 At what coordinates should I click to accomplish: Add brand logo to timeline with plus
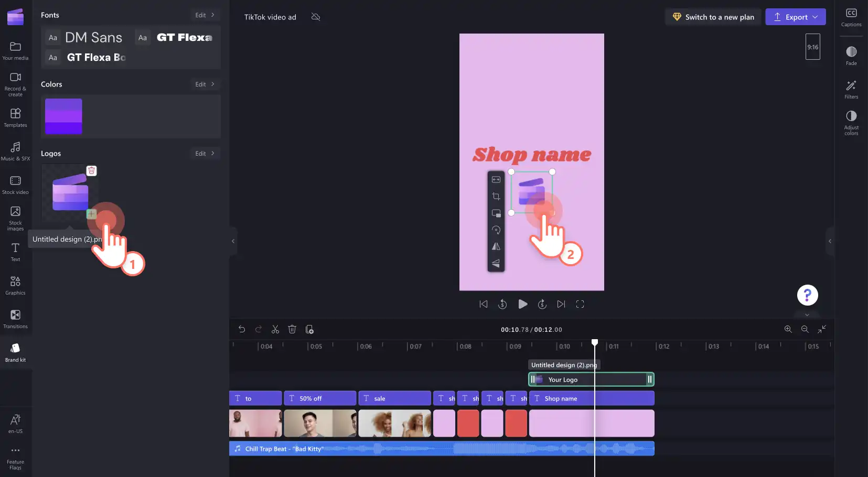91,214
